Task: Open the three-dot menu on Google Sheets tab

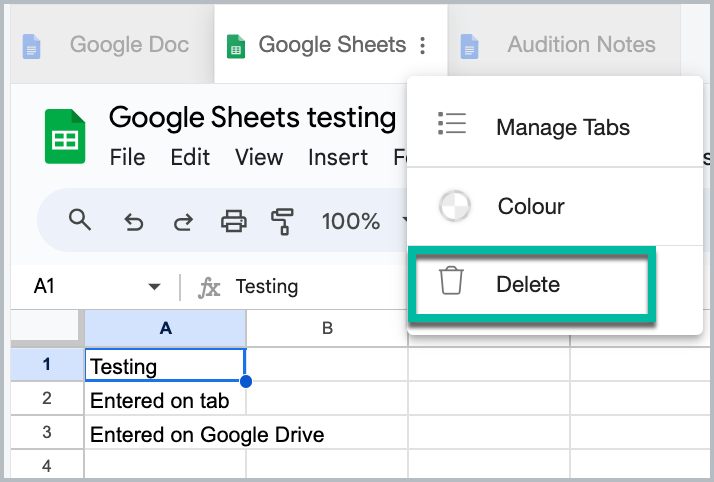Action: [423, 46]
